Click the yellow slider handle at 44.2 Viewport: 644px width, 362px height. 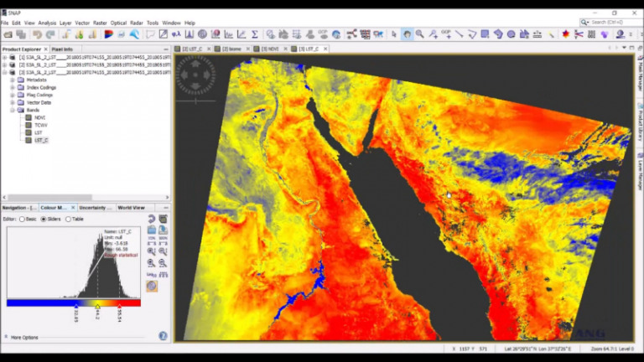(x=97, y=306)
